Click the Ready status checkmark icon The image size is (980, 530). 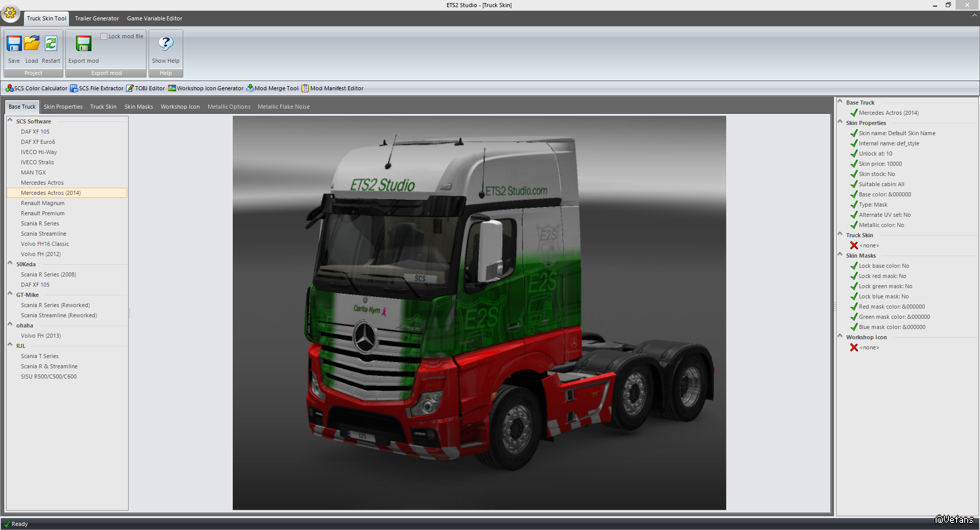tap(7, 524)
